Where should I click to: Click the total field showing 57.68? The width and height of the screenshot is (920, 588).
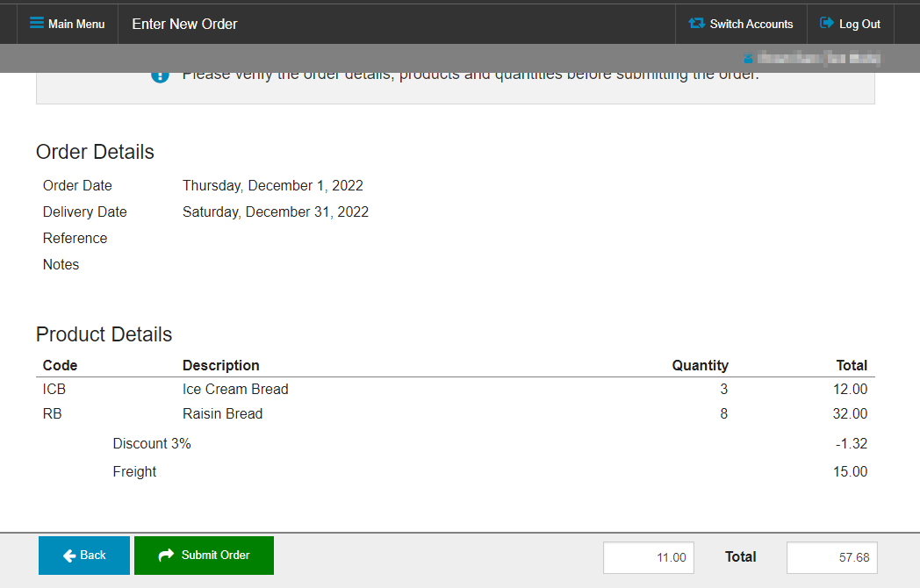pyautogui.click(x=832, y=557)
